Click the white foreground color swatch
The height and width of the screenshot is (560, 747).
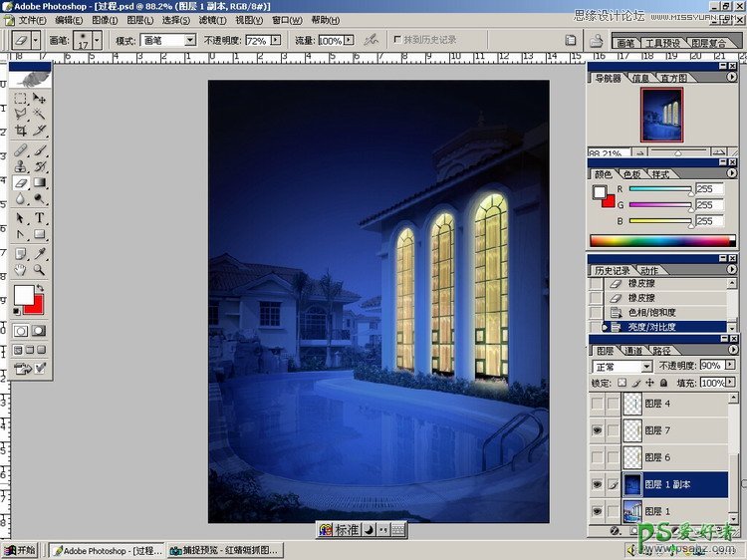coord(23,295)
